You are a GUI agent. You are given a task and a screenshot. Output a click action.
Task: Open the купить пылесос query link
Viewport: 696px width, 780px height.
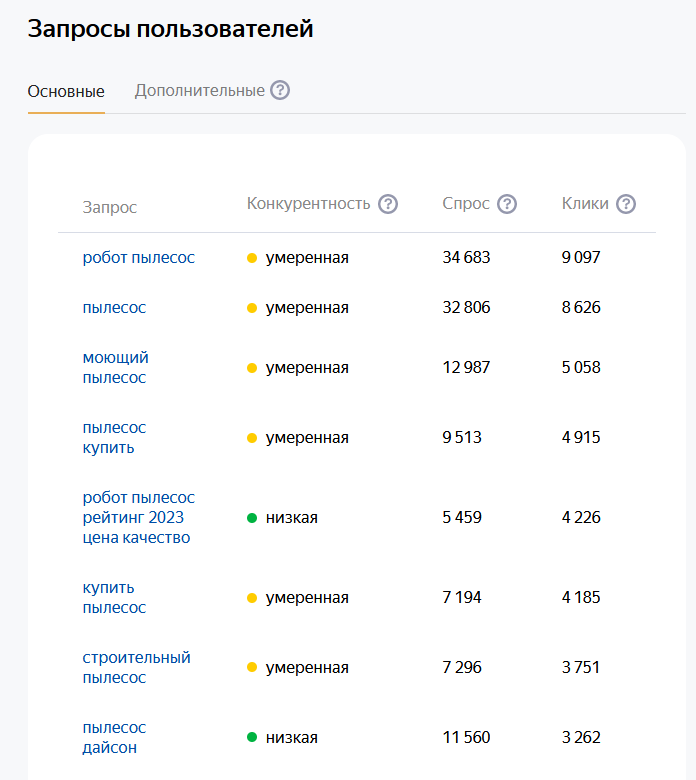pyautogui.click(x=114, y=597)
